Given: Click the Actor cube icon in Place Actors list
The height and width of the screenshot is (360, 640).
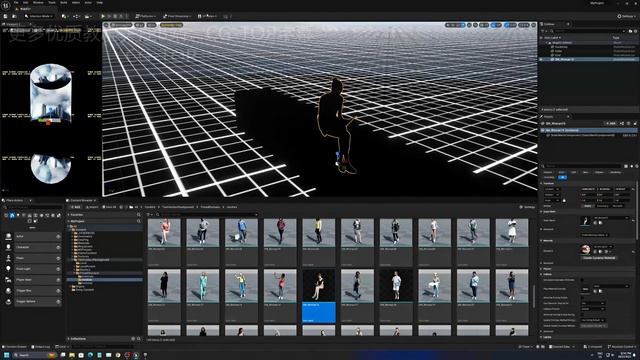Looking at the screenshot, I should (x=8, y=236).
